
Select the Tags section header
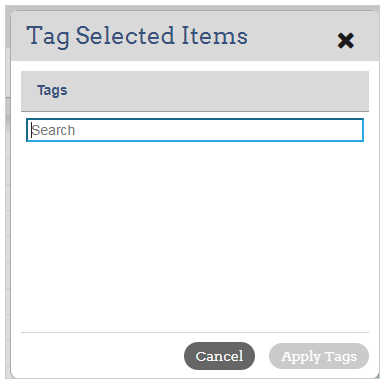(x=195, y=91)
